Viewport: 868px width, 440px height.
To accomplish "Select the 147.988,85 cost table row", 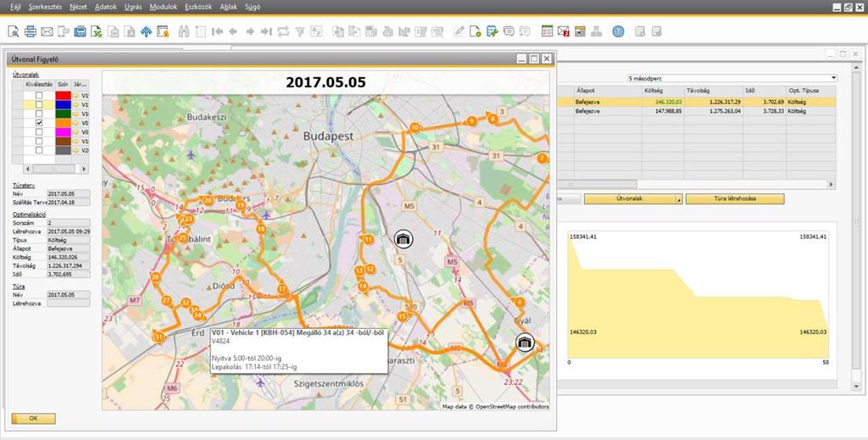I will click(697, 111).
